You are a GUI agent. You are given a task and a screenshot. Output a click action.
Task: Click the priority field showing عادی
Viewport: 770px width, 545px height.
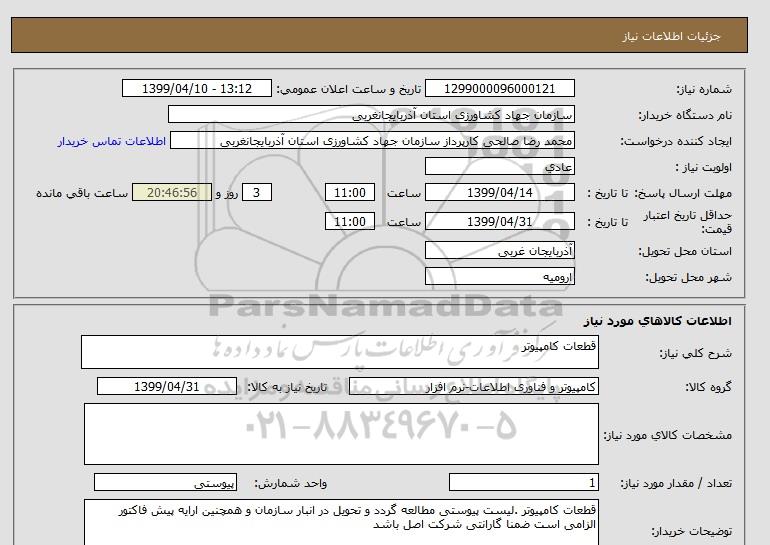click(x=499, y=166)
